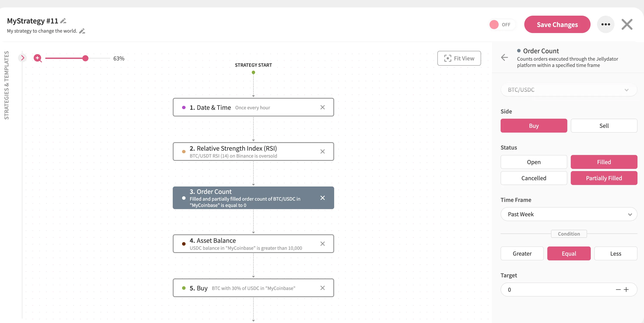
Task: Click the Save Changes button
Action: [557, 25]
